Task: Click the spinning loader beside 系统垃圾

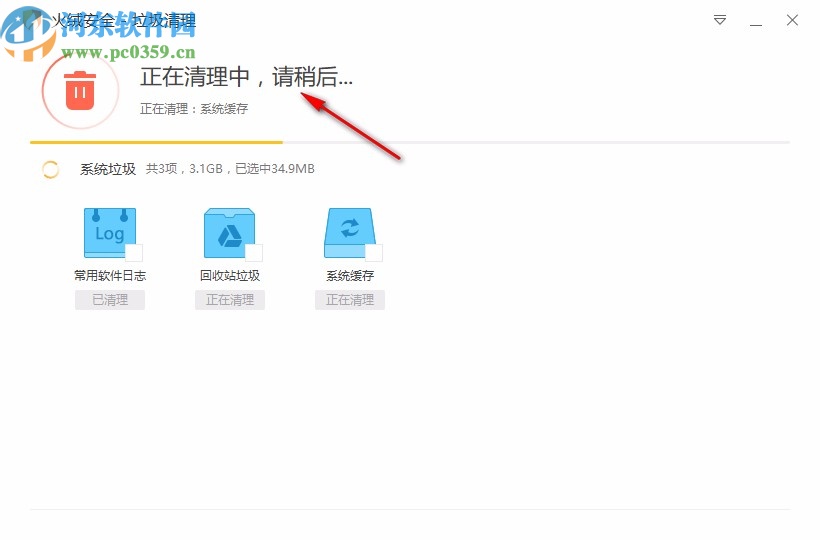Action: (50, 169)
